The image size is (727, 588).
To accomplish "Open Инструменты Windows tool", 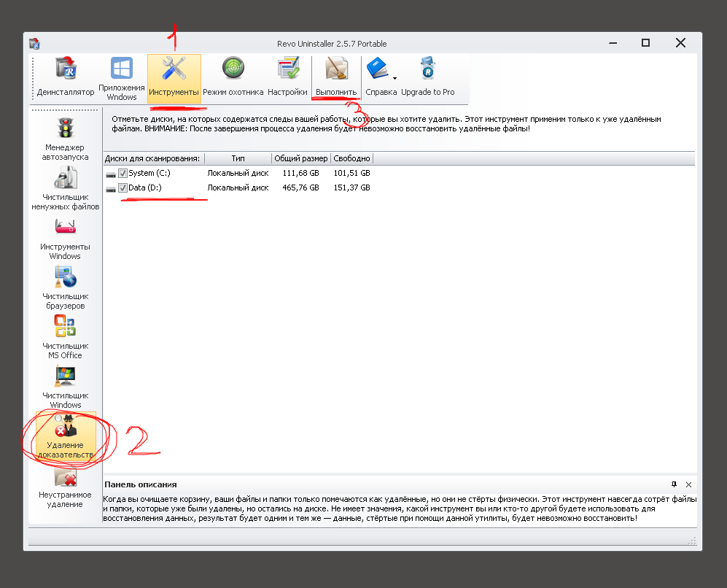I will 65,239.
